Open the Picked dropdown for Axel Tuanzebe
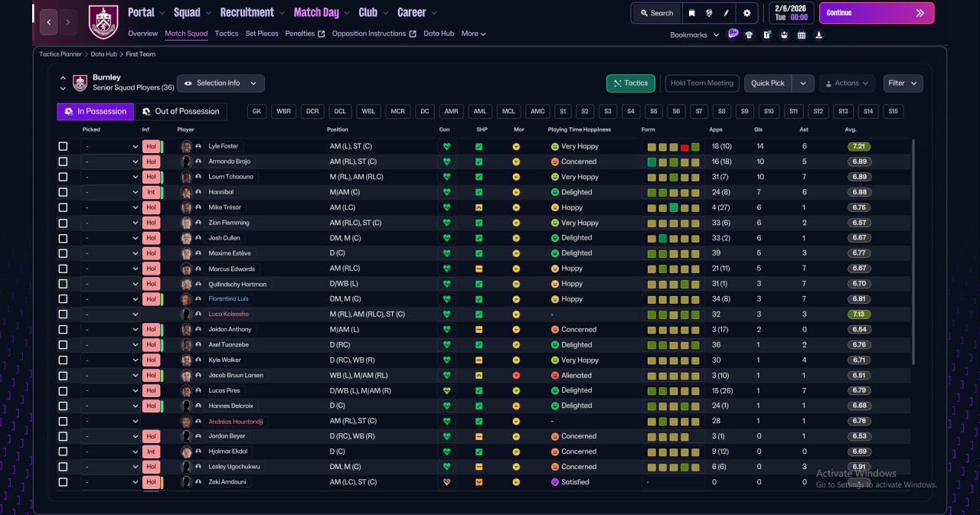This screenshot has height=515, width=980. tap(111, 344)
